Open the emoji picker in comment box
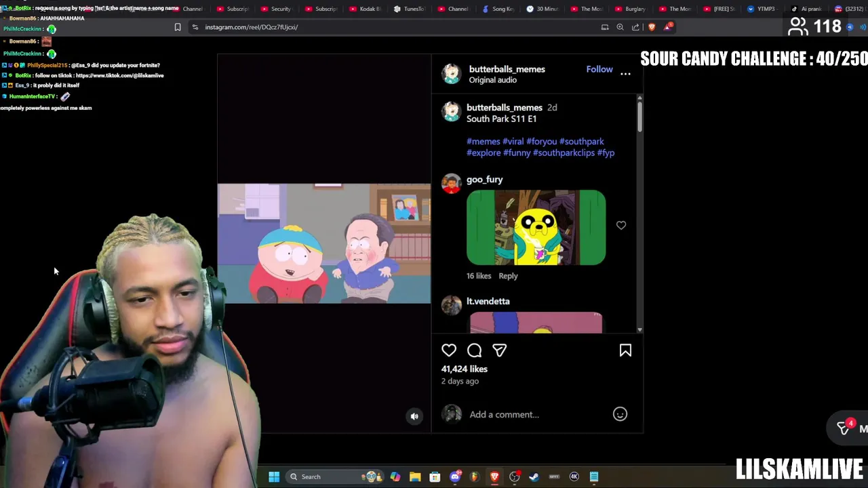This screenshot has width=868, height=488. pos(620,414)
